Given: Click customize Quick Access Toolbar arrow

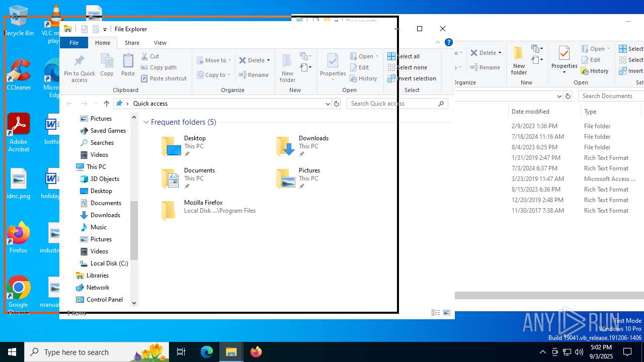Looking at the screenshot, I should pos(105,29).
